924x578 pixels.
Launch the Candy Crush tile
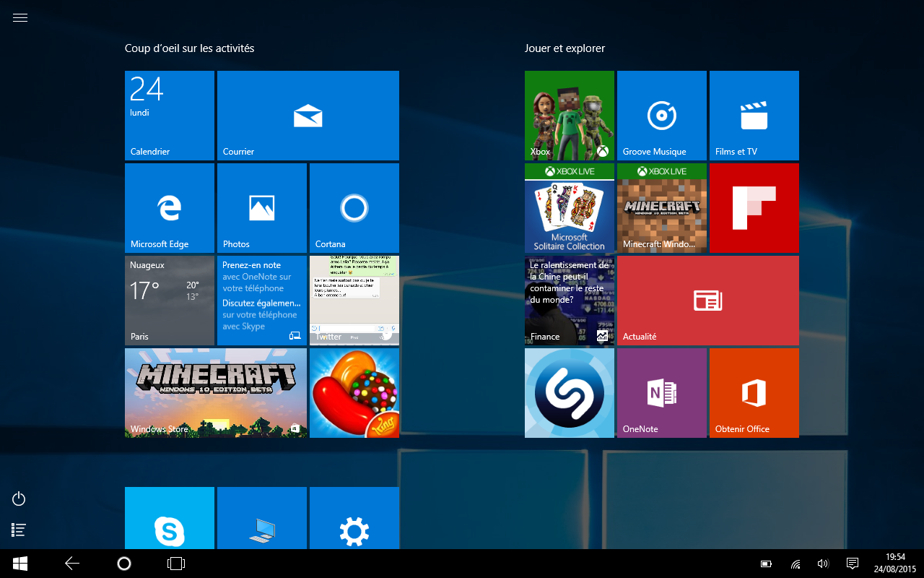(354, 393)
